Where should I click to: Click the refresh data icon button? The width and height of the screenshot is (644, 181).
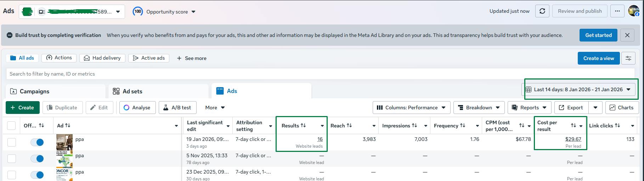point(542,11)
